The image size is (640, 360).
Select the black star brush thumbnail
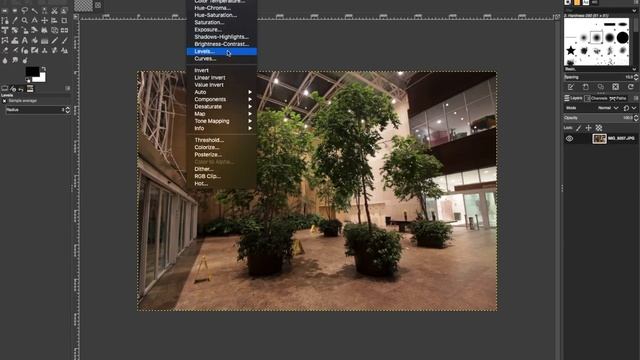click(x=571, y=51)
